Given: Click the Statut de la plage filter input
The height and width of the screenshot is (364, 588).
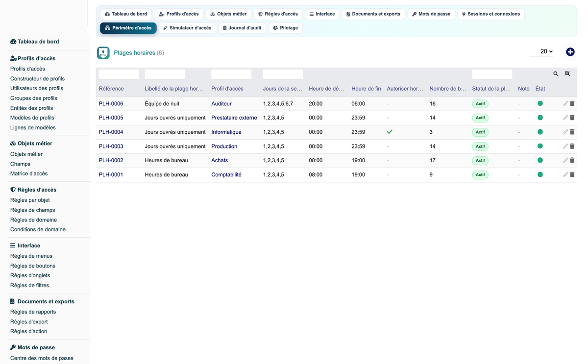Looking at the screenshot, I should [492, 74].
